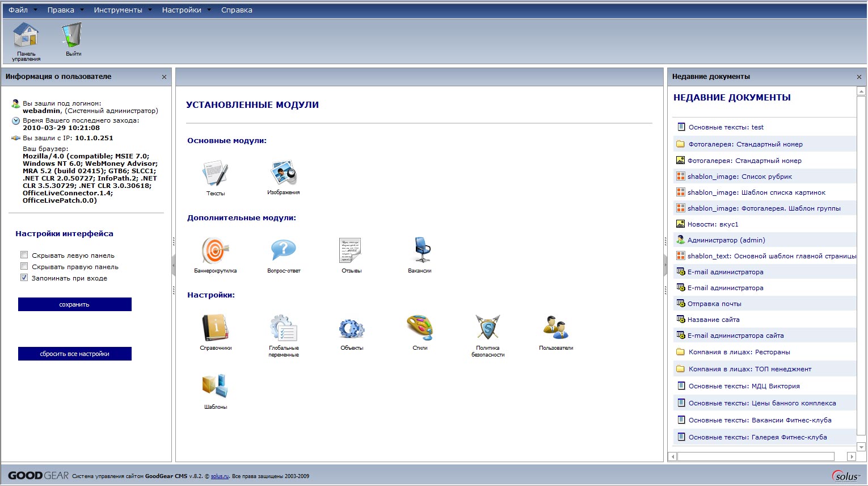Viewport: 868px width, 486px height.
Task: Open the Пользователи settings icon
Action: click(556, 332)
